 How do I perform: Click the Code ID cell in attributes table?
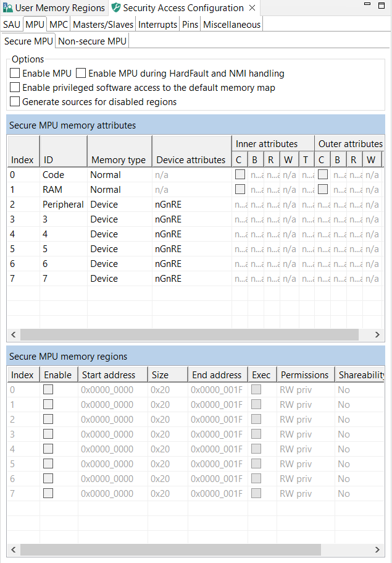[64, 175]
